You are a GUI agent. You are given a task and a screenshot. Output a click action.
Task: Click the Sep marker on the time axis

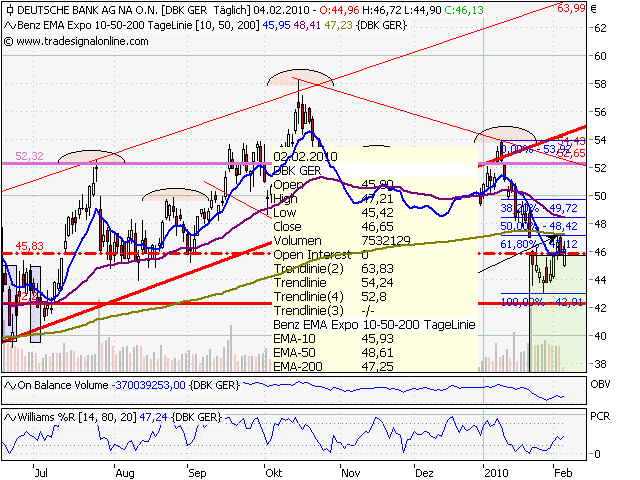coord(197,473)
